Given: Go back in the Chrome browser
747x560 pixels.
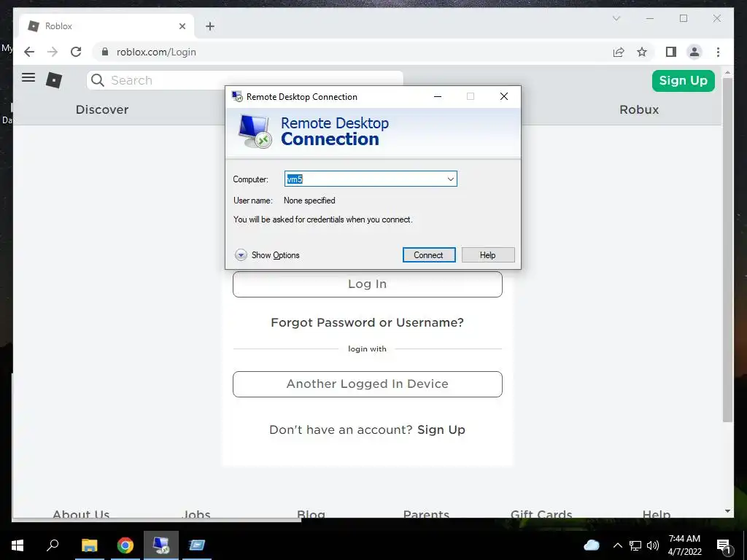Looking at the screenshot, I should (29, 52).
